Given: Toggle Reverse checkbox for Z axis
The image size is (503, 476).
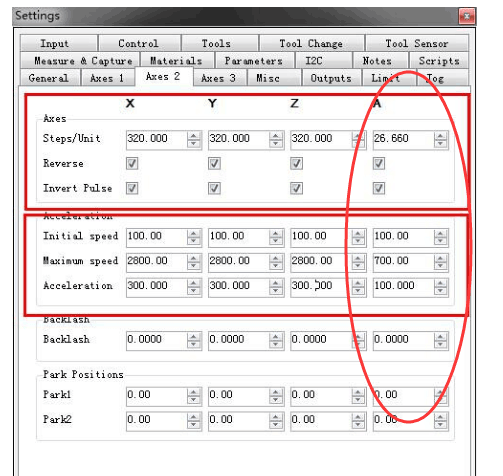Looking at the screenshot, I should tap(296, 163).
